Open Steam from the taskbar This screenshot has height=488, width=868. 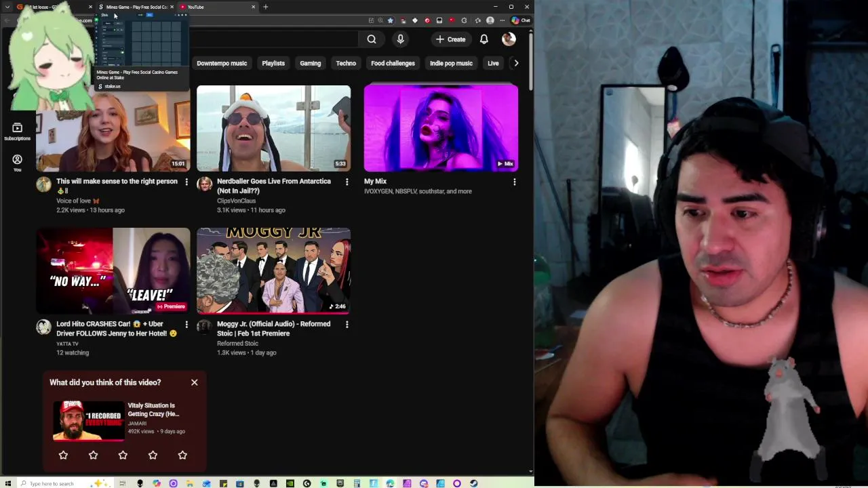(473, 483)
